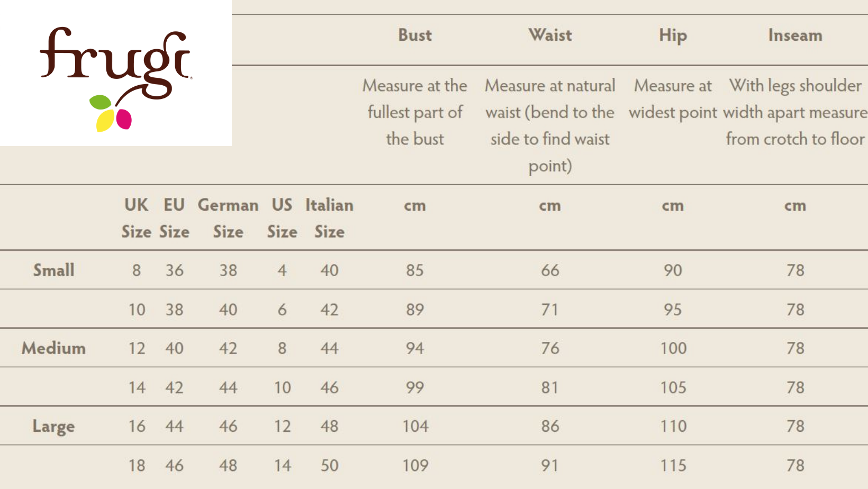
Task: Click UK size 14 cell
Action: click(137, 387)
